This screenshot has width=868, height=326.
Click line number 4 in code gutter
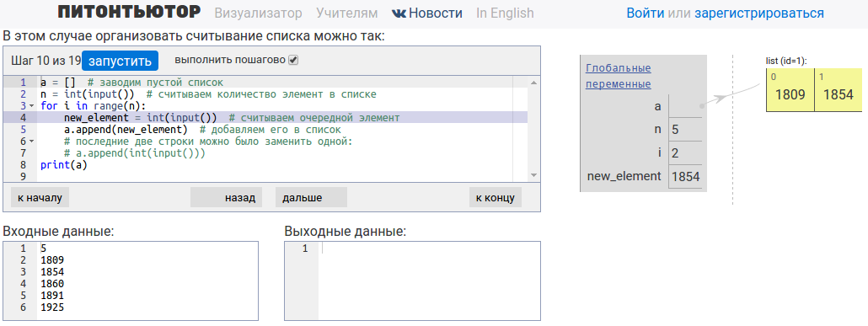(24, 118)
